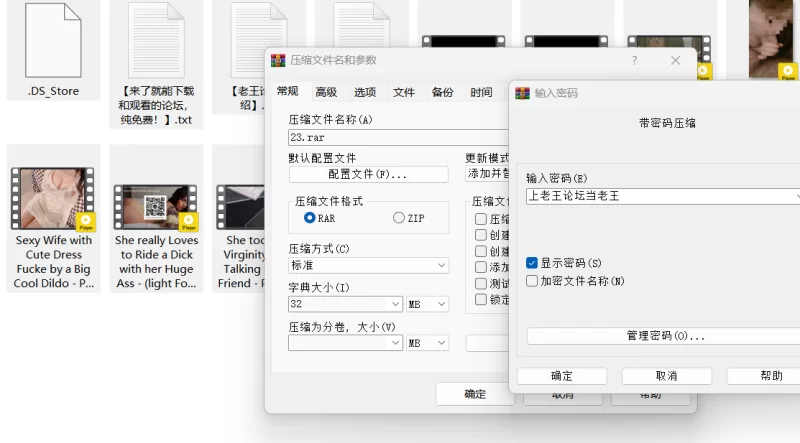Switch to the 高级 tab
The width and height of the screenshot is (800, 443).
(x=326, y=92)
